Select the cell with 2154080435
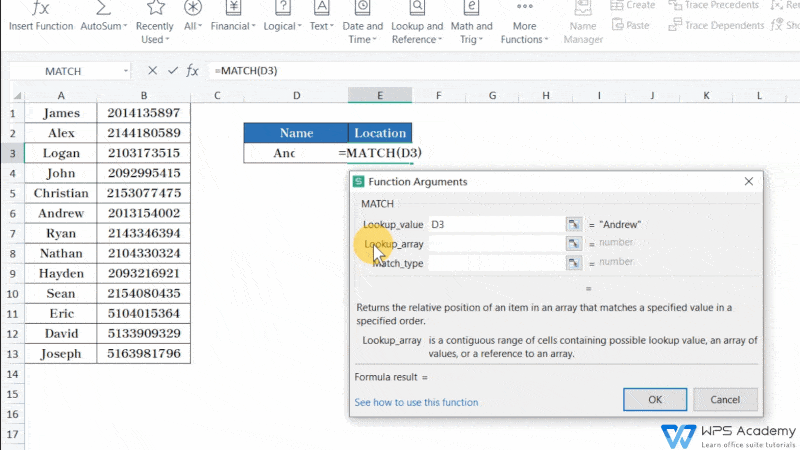The height and width of the screenshot is (450, 800). click(144, 293)
